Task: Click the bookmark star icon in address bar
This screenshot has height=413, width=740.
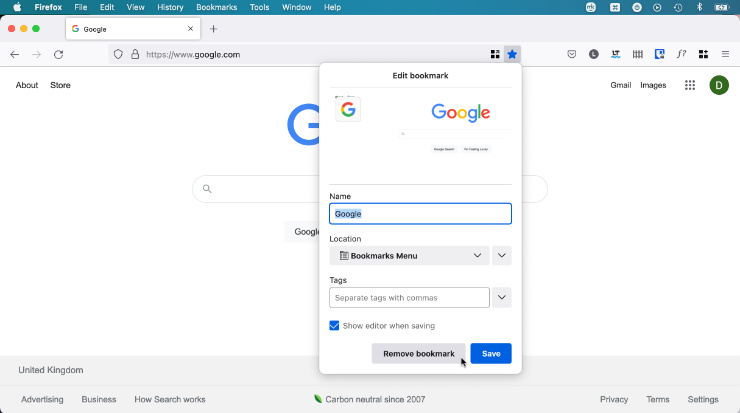Action: pyautogui.click(x=512, y=54)
